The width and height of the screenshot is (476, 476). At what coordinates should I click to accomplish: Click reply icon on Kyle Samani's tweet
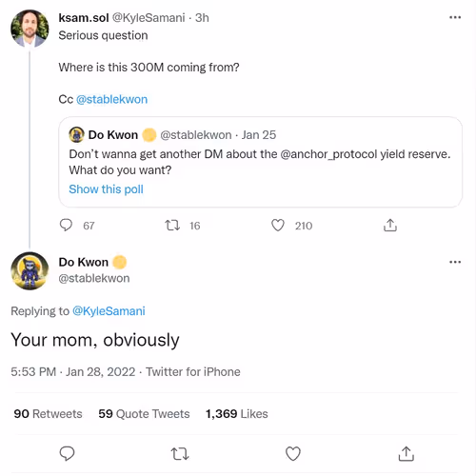click(x=66, y=226)
